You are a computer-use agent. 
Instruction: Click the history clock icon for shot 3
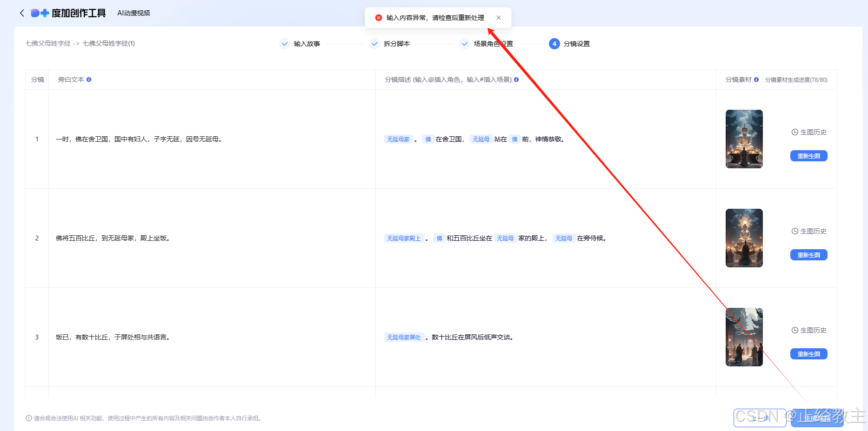point(795,330)
